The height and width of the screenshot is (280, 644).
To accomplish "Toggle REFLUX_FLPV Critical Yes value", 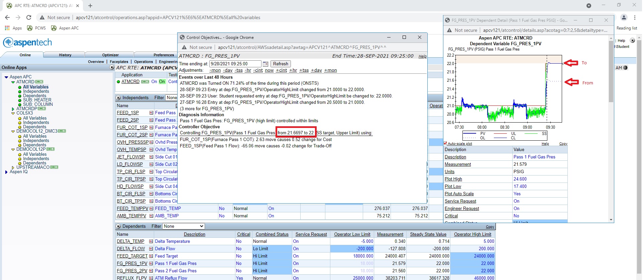I will [x=239, y=278].
